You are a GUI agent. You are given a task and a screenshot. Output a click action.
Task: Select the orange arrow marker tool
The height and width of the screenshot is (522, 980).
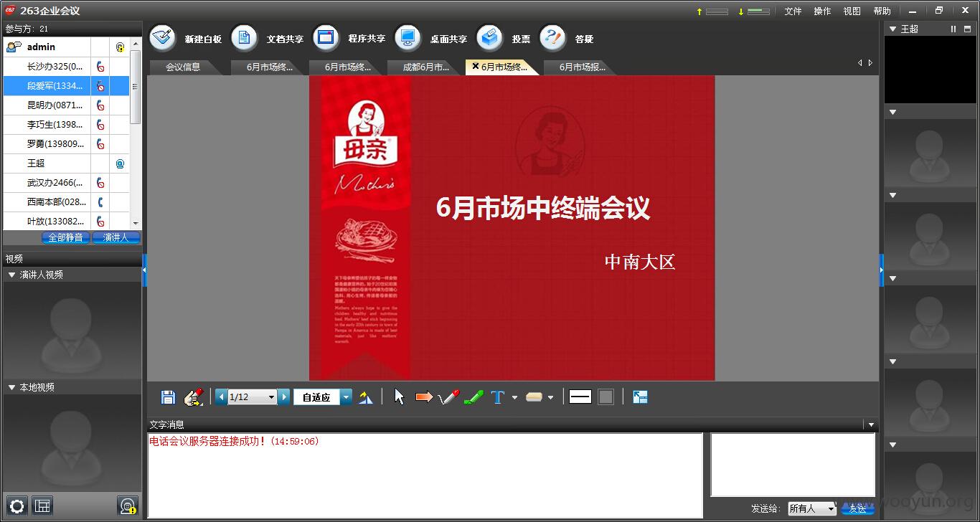click(x=424, y=397)
